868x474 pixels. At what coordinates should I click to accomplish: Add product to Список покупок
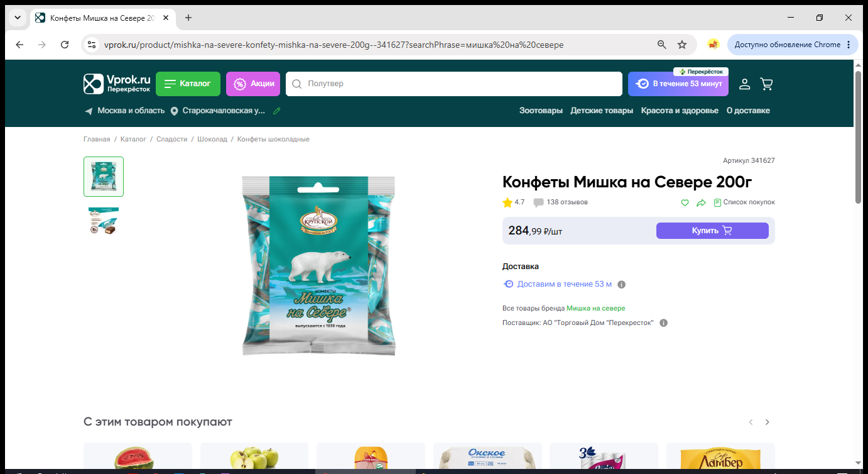744,202
